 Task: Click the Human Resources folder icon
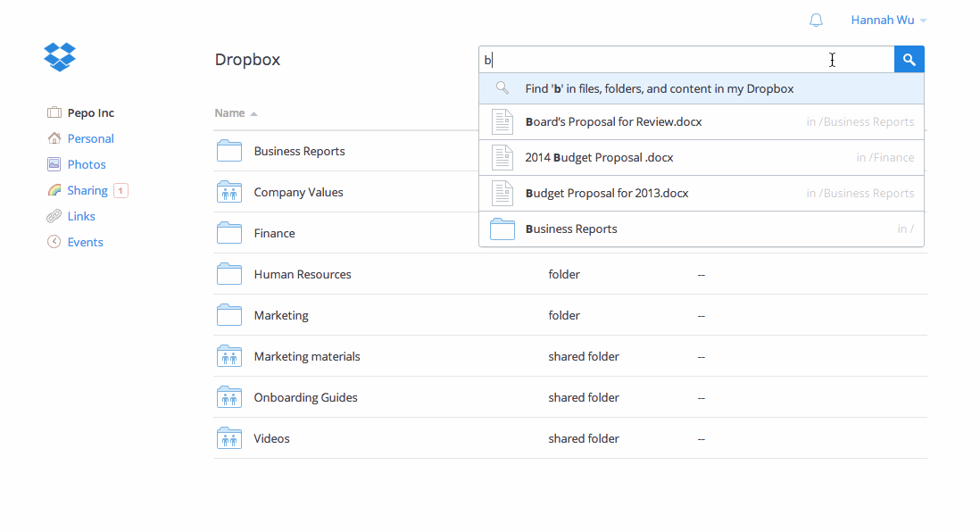pos(229,274)
